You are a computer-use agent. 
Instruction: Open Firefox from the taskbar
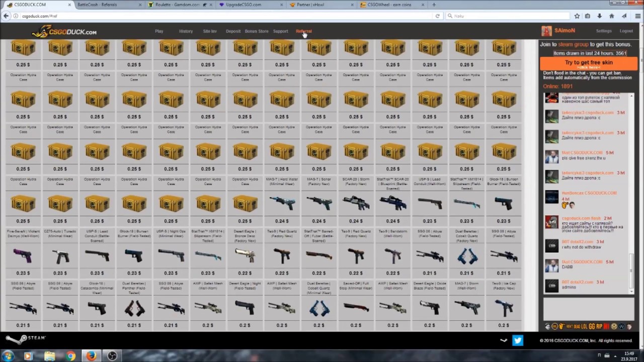[91, 356]
